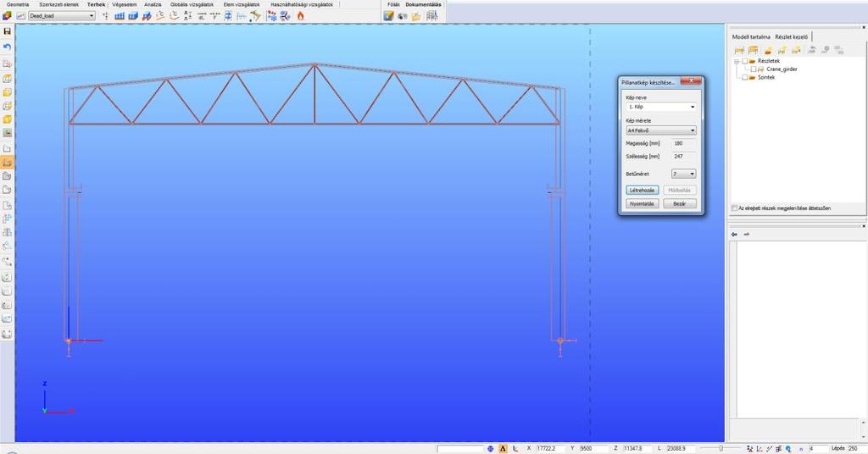This screenshot has width=868, height=454.
Task: Click the Nyomtatás button
Action: click(x=643, y=203)
